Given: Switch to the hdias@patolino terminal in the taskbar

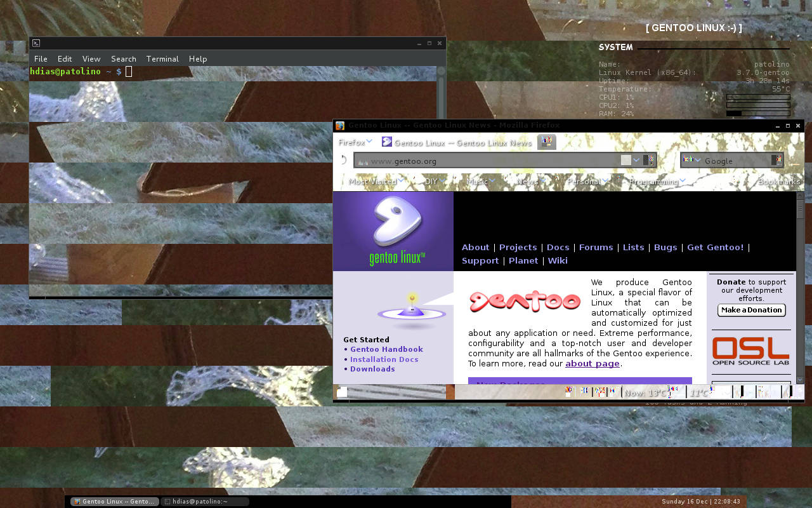Looking at the screenshot, I should pyautogui.click(x=204, y=501).
